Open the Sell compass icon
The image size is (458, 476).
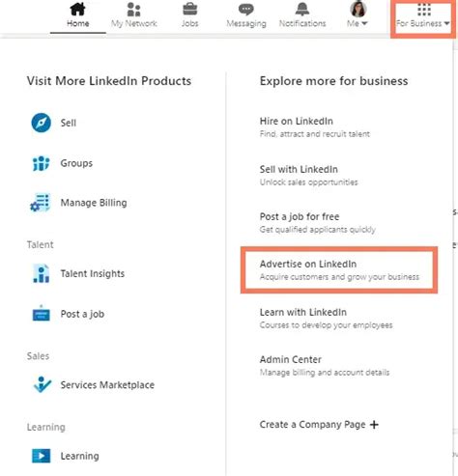[x=41, y=123]
